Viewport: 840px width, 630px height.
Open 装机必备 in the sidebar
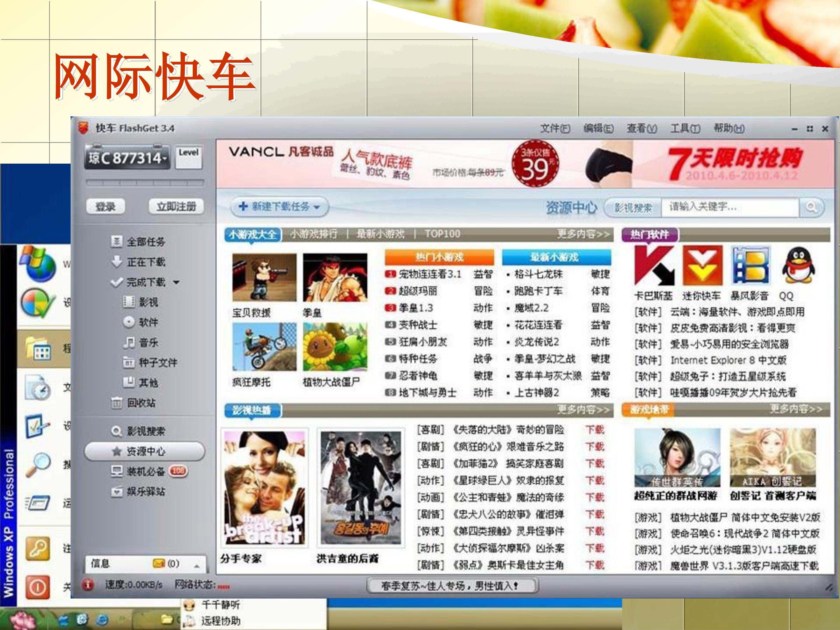(x=149, y=471)
